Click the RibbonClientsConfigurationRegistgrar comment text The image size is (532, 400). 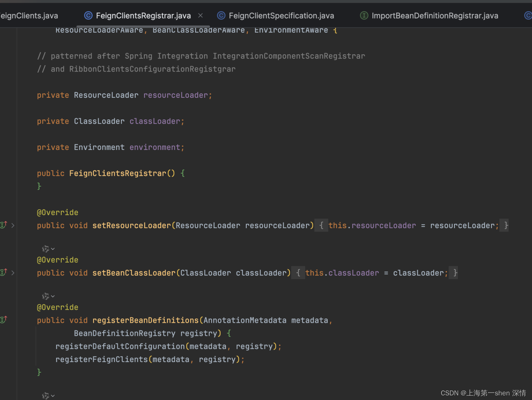click(152, 69)
